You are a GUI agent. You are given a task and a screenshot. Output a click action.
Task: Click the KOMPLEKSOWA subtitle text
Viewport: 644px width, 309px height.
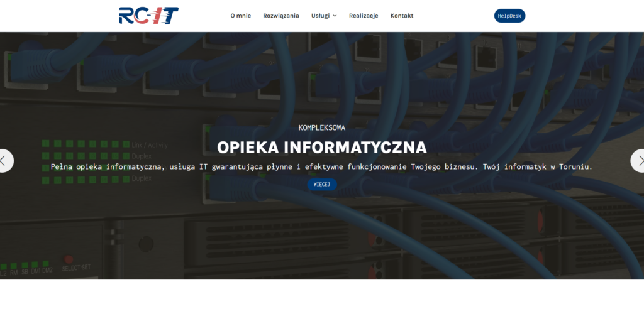[321, 127]
